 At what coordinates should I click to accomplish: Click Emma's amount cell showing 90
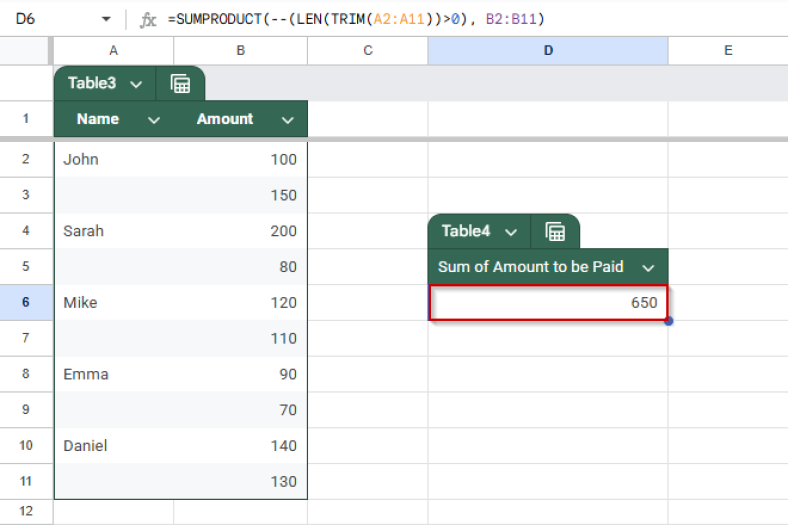(240, 374)
